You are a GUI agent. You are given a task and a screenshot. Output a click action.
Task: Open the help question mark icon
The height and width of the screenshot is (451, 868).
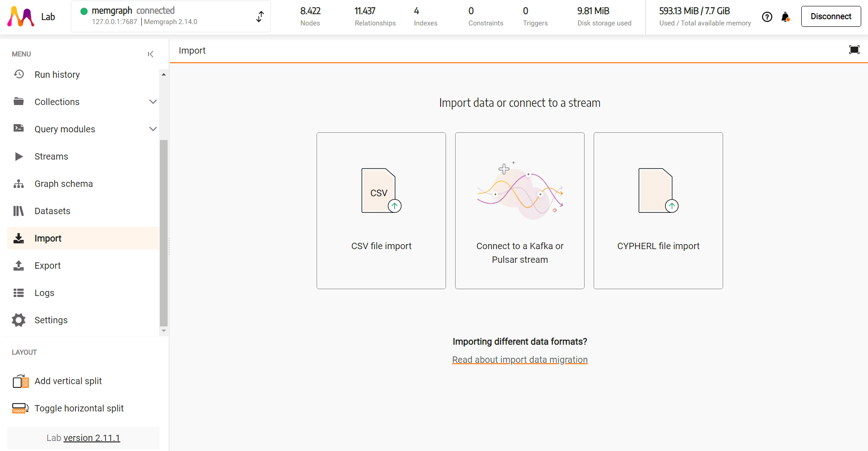tap(767, 17)
